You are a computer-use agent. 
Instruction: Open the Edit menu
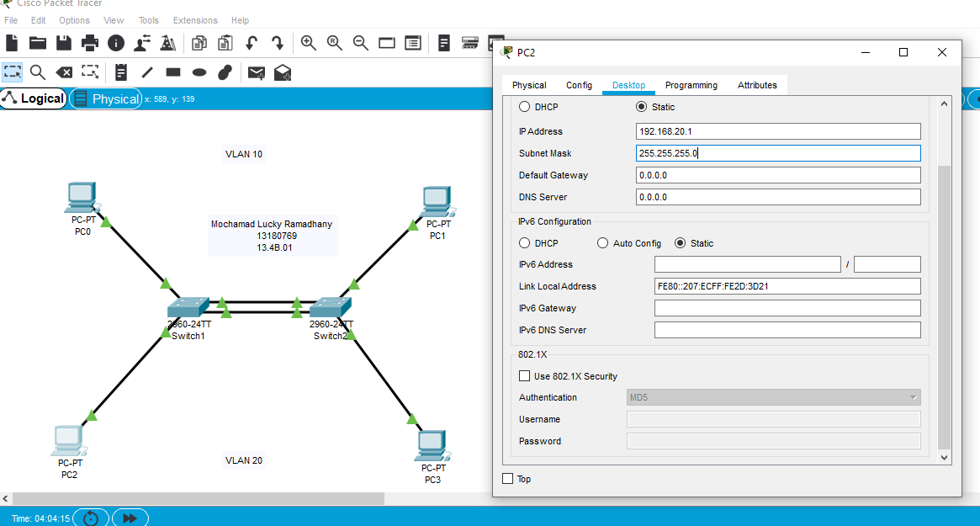(x=38, y=20)
